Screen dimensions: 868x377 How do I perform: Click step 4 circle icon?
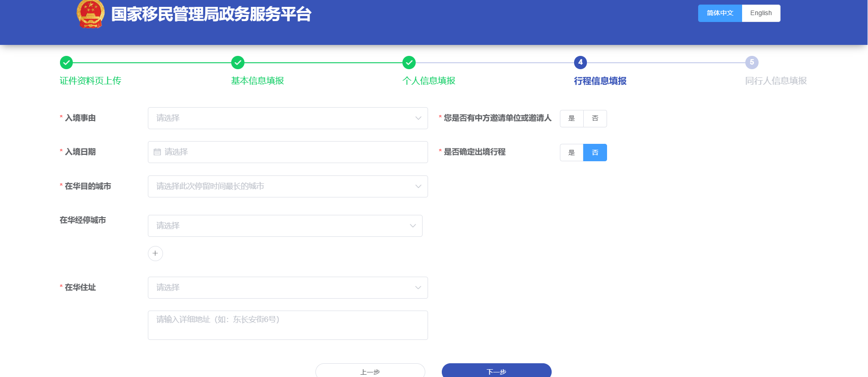pos(580,62)
